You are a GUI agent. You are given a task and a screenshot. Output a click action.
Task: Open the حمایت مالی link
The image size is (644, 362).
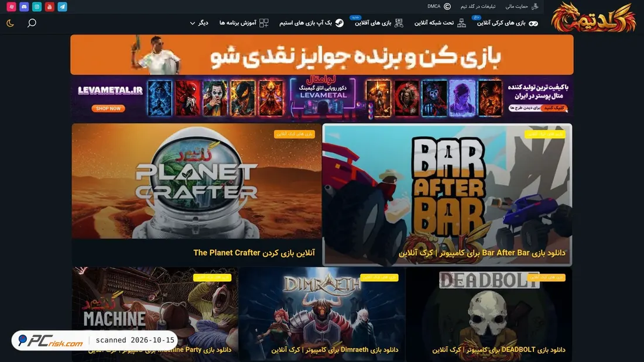pos(517,6)
